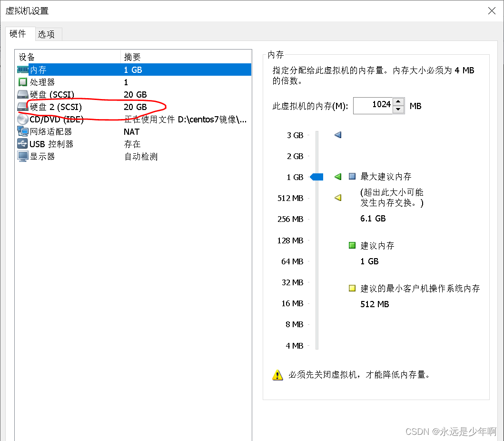504x441 pixels.
Task: Click the green 建议内存 square marker
Action: click(x=351, y=245)
